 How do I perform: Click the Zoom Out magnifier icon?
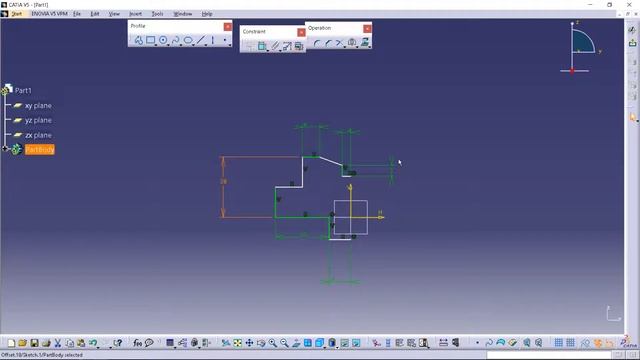(284, 343)
